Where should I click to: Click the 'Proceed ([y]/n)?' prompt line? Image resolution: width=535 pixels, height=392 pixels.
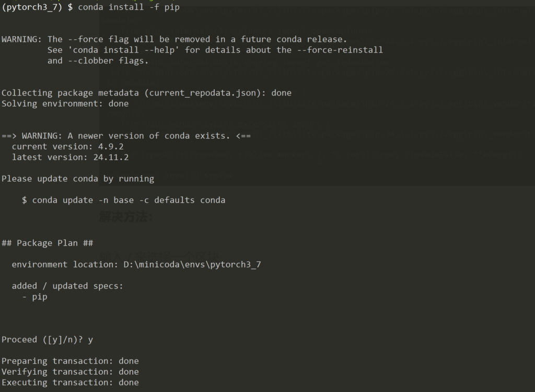(x=47, y=340)
